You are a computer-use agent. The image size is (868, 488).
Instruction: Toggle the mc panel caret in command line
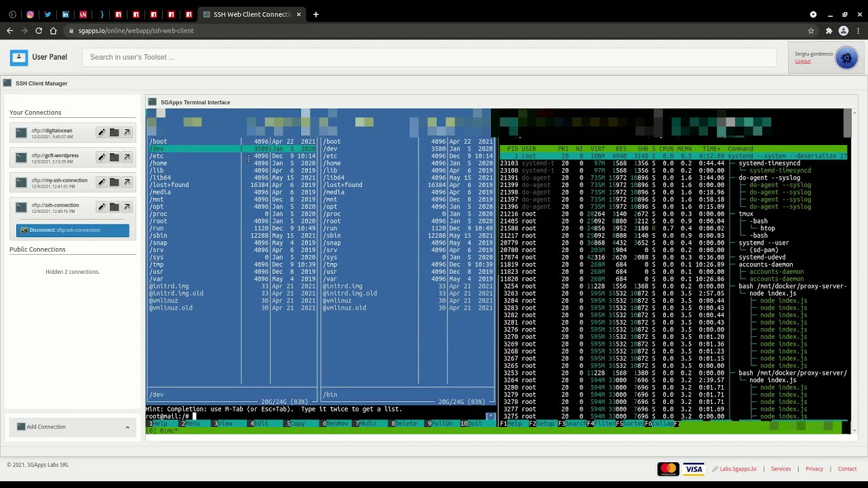click(x=490, y=416)
